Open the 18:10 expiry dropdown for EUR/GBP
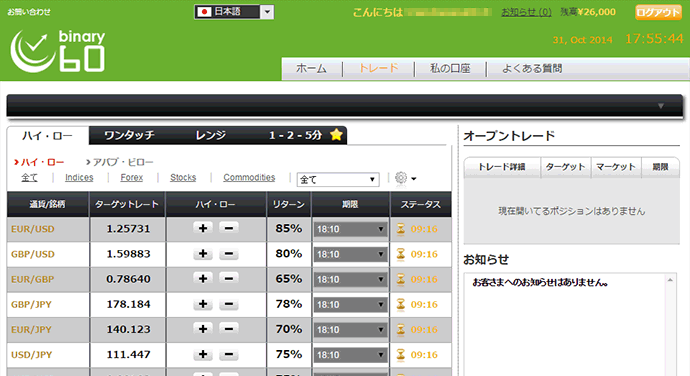This screenshot has width=690, height=376. (350, 280)
